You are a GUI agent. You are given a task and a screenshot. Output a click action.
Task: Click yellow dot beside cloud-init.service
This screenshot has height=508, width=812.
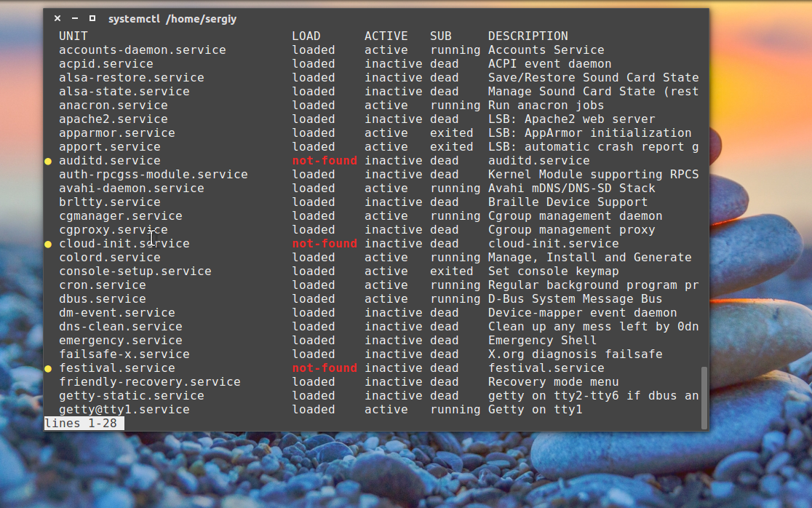pyautogui.click(x=49, y=244)
